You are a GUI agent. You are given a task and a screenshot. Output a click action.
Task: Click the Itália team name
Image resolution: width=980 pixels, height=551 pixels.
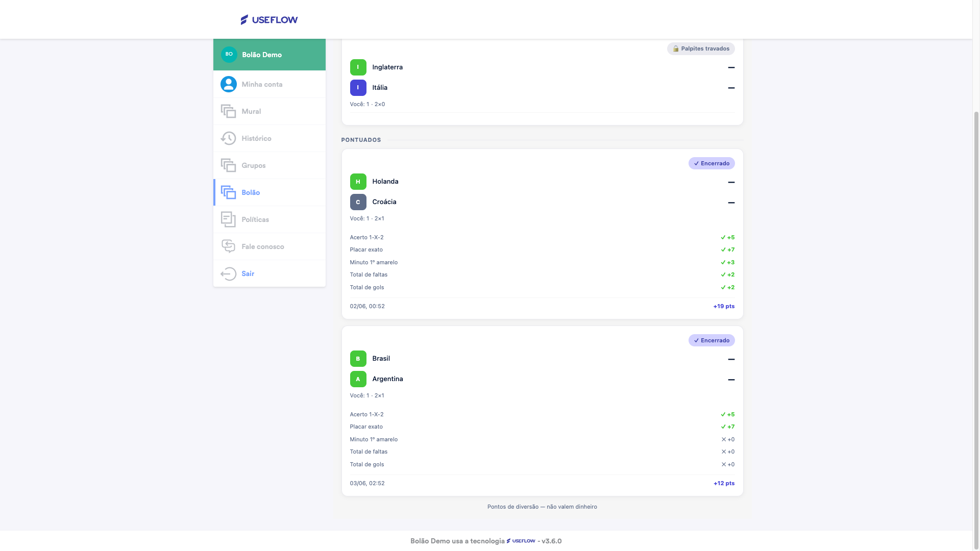coord(380,87)
